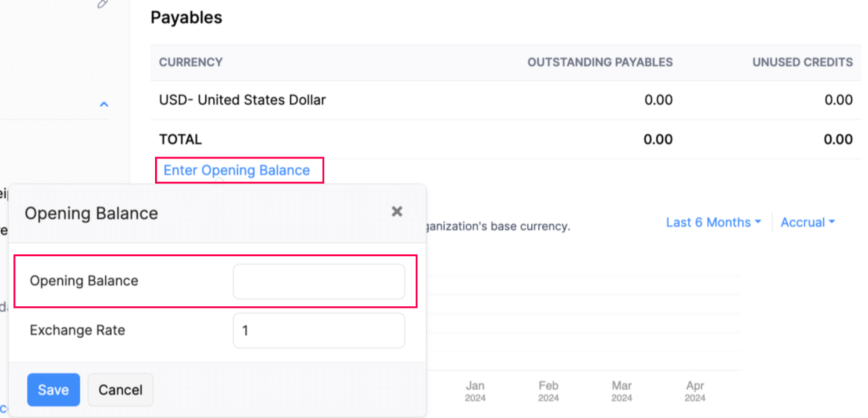Click the Mar 2024 chart axis label

tap(621, 391)
